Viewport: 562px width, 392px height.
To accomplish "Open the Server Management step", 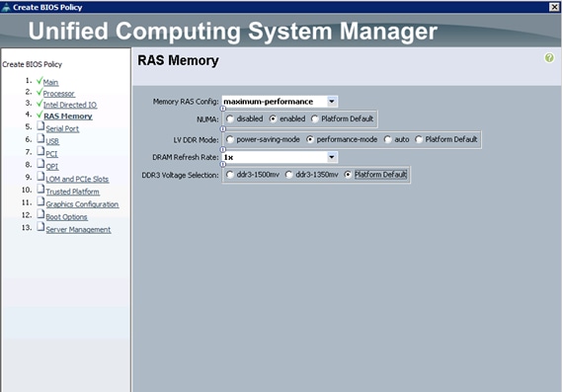I will coord(78,230).
